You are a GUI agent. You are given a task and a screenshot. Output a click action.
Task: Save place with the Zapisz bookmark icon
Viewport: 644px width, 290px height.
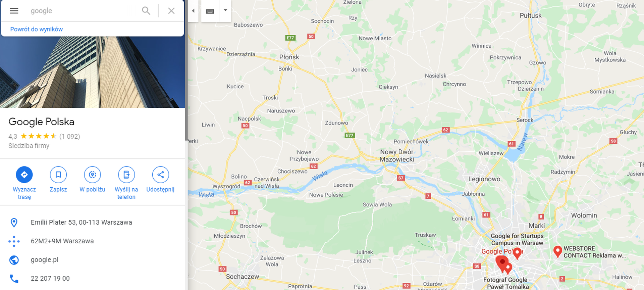click(58, 175)
